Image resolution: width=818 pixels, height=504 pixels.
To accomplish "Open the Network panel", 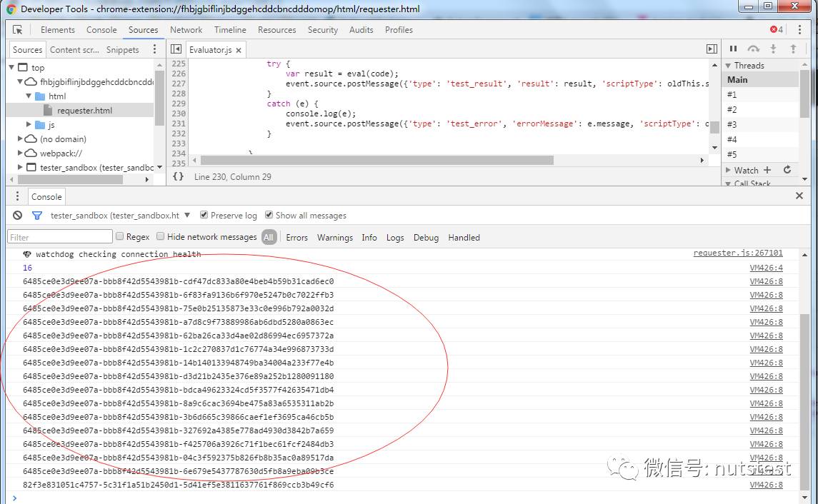I will click(x=186, y=30).
